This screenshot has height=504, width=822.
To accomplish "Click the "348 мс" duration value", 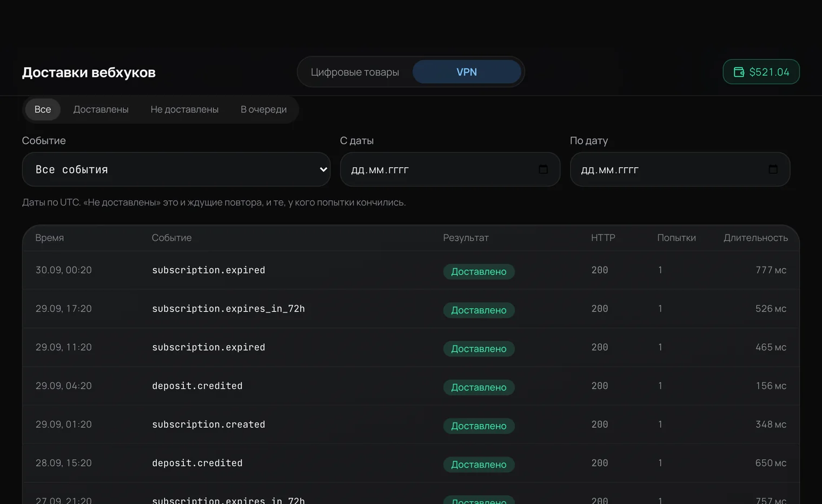I will pyautogui.click(x=771, y=425).
